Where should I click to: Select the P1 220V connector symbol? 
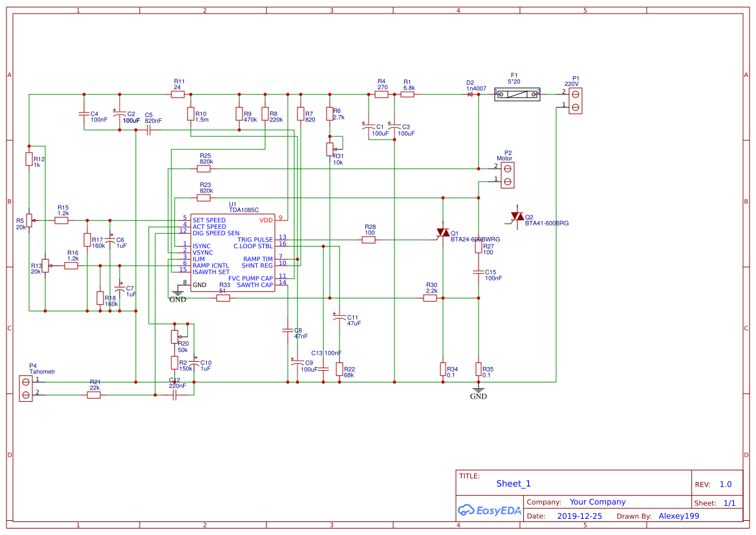(x=575, y=101)
